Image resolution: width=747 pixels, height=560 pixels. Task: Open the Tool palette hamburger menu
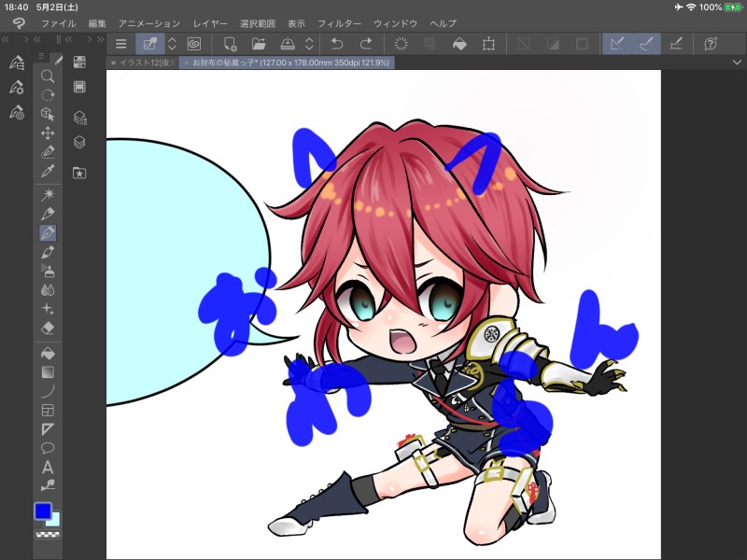(x=41, y=56)
